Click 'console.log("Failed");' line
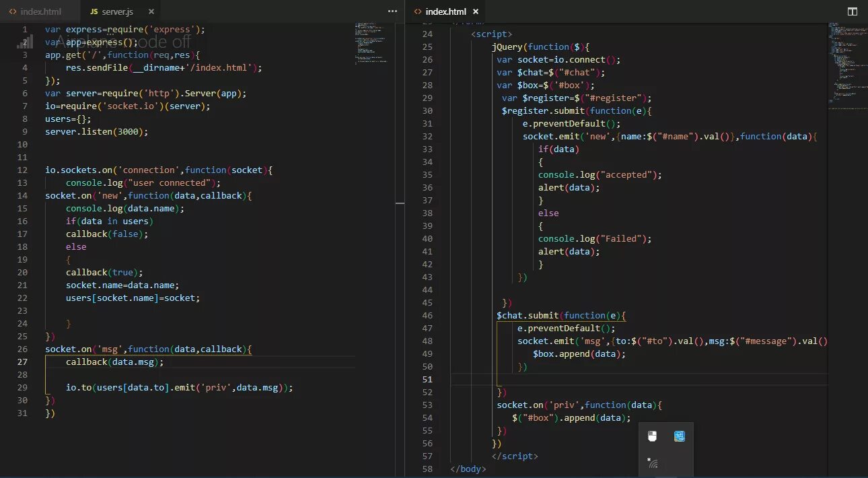Screen dimensions: 868x478 point(595,238)
